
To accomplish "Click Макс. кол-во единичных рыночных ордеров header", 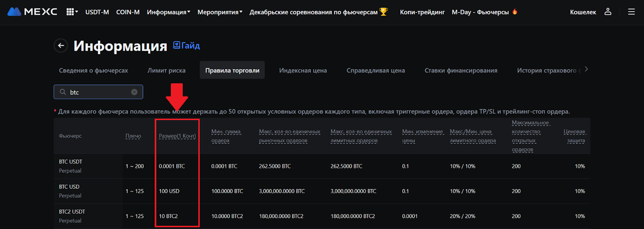I will point(289,136).
